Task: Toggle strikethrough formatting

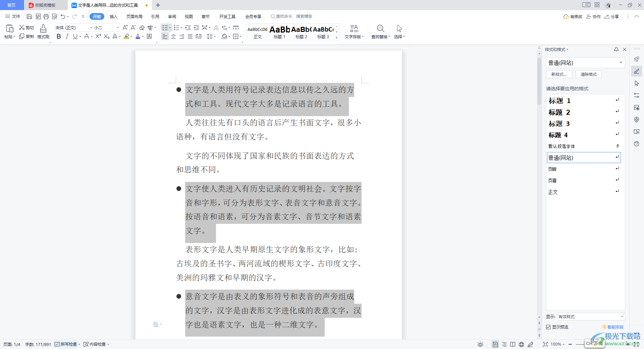Action: (x=87, y=36)
